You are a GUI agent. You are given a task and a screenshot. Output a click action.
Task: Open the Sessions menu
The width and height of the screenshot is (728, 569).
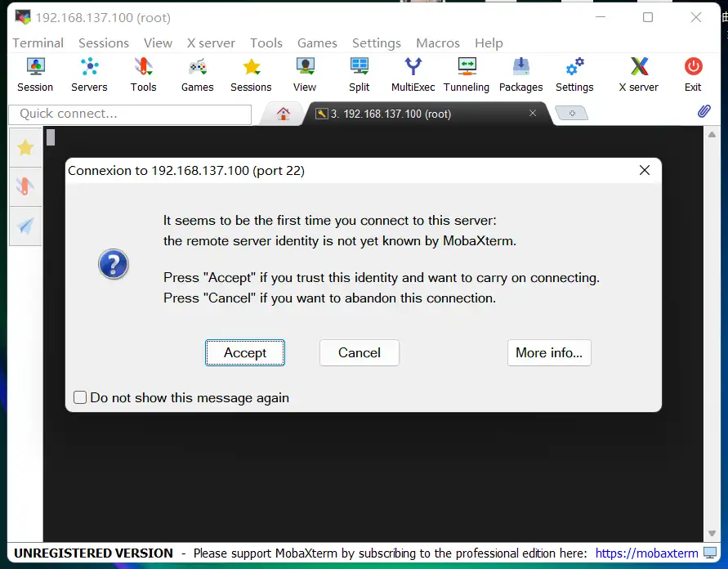(x=104, y=43)
